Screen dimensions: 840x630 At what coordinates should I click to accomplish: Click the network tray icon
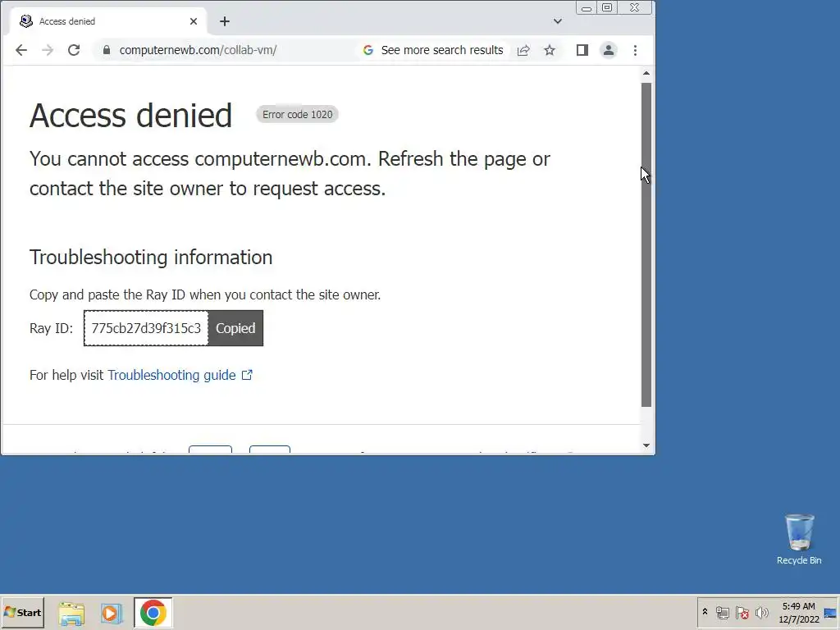click(723, 612)
